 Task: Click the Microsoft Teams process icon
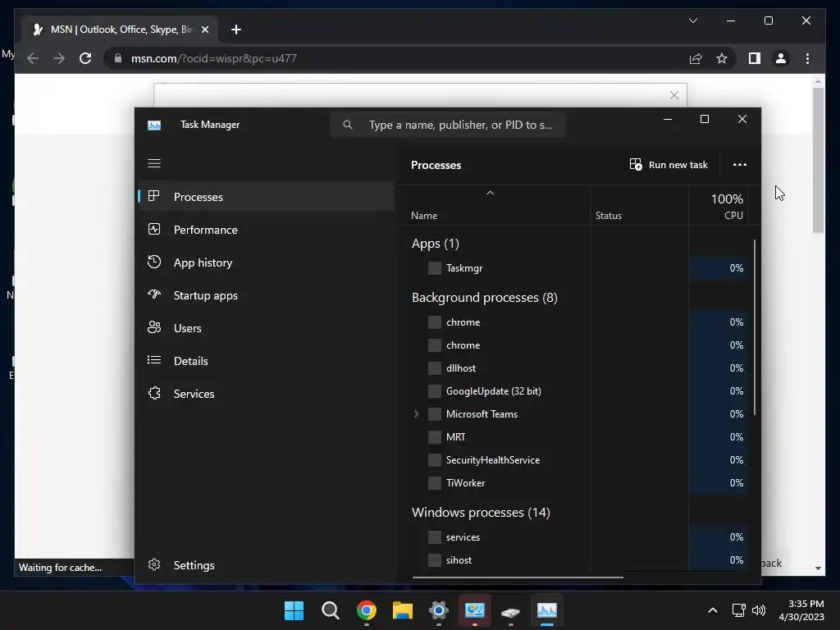tap(435, 414)
